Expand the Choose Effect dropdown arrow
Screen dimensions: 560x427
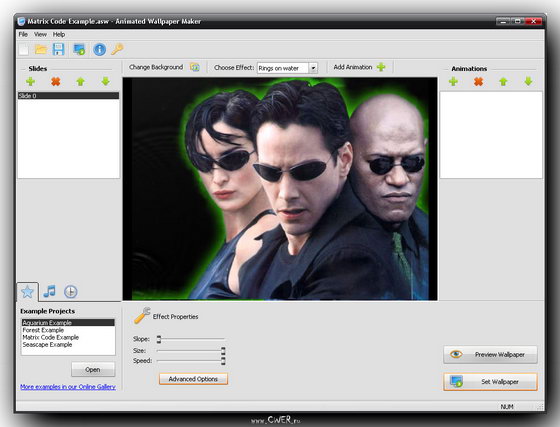[313, 68]
